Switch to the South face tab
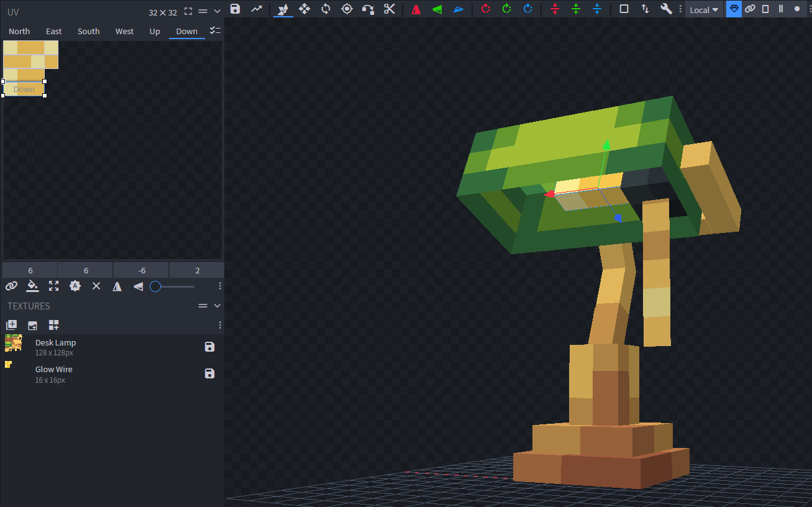 (x=89, y=31)
